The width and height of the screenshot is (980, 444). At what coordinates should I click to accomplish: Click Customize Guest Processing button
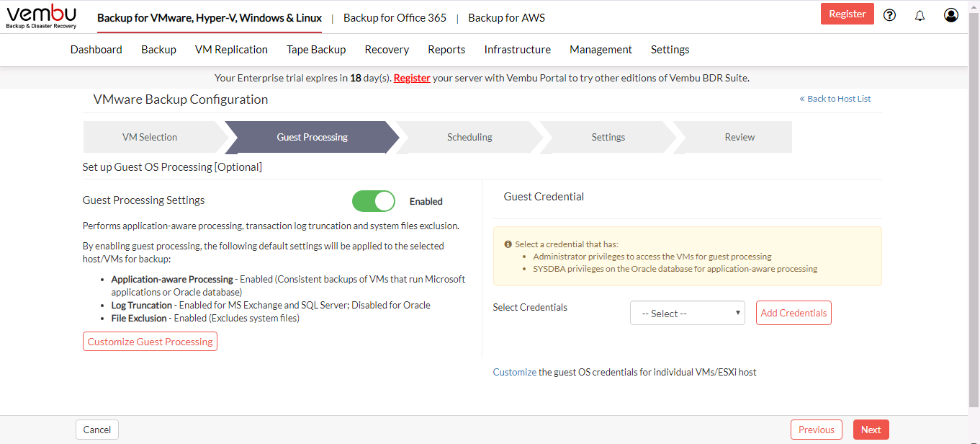click(x=150, y=342)
